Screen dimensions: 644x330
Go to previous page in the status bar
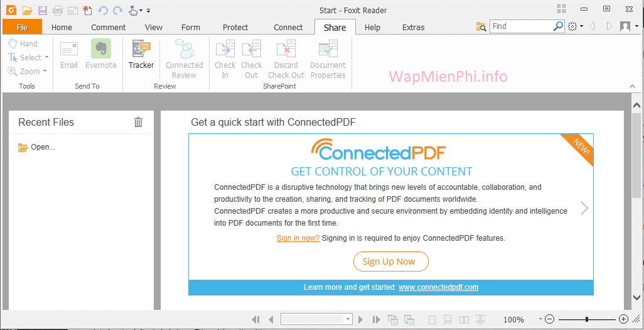pos(271,319)
